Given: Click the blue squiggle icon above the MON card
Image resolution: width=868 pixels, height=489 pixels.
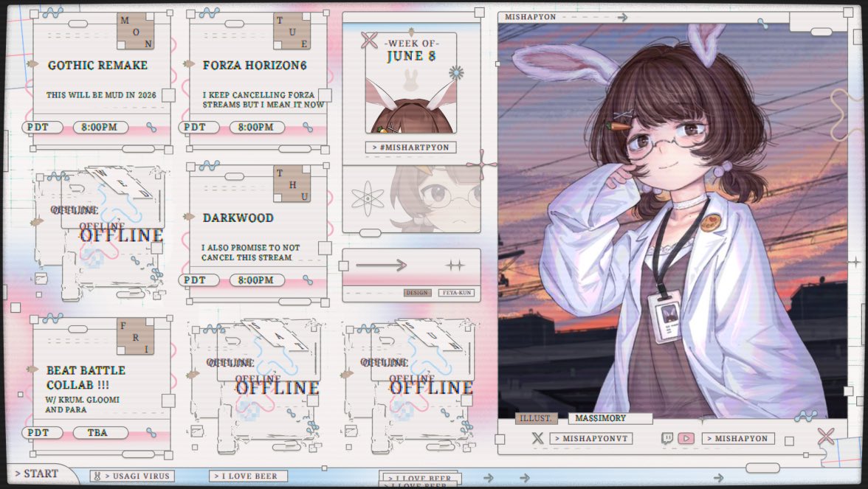Looking at the screenshot, I should [x=52, y=12].
